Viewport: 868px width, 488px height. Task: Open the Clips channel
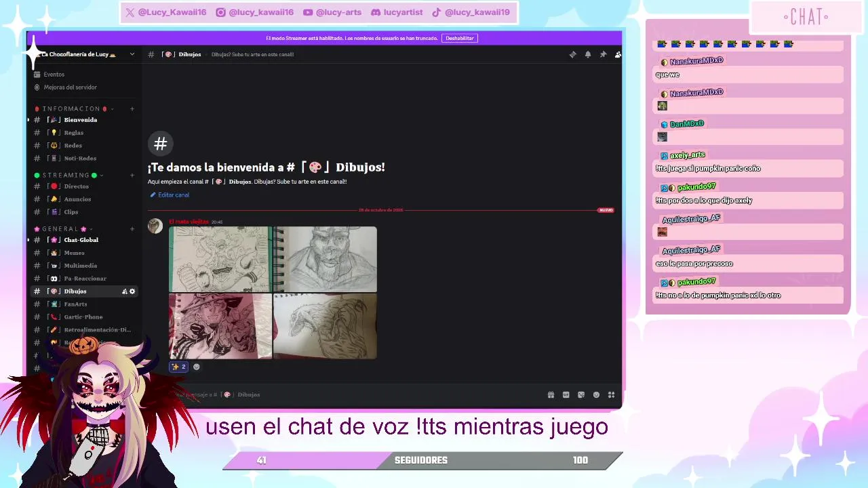pyautogui.click(x=84, y=212)
